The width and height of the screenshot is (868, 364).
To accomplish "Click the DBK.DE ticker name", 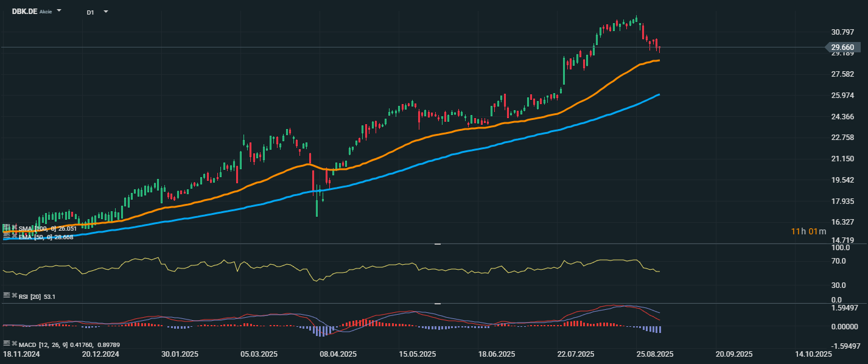I will point(24,12).
